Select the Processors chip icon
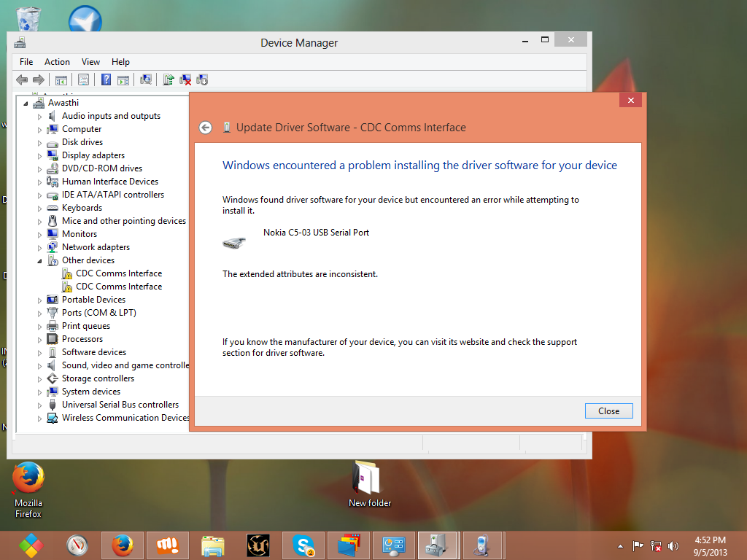This screenshot has width=747, height=560. click(53, 339)
